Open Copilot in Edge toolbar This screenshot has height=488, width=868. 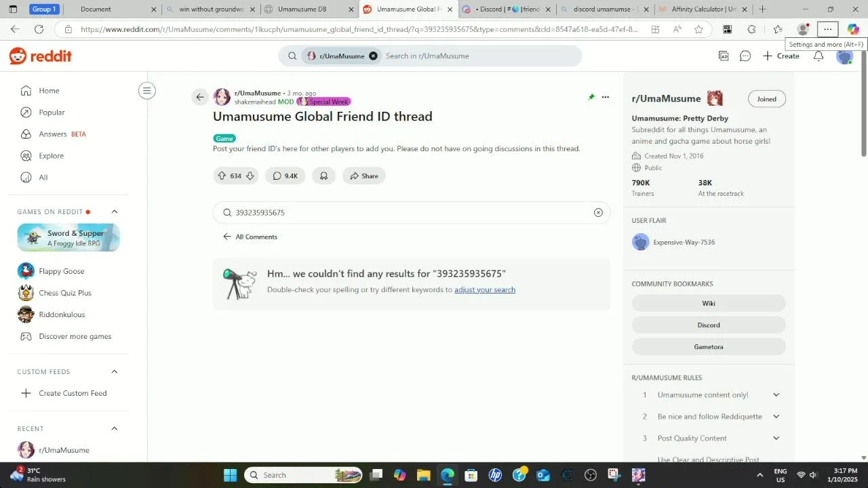(853, 30)
